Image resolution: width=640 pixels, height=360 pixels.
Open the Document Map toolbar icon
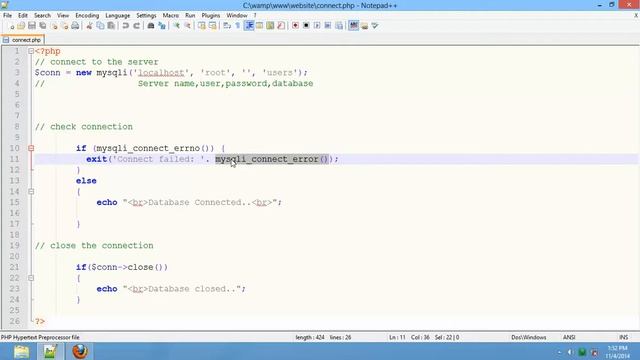(x=270, y=26)
